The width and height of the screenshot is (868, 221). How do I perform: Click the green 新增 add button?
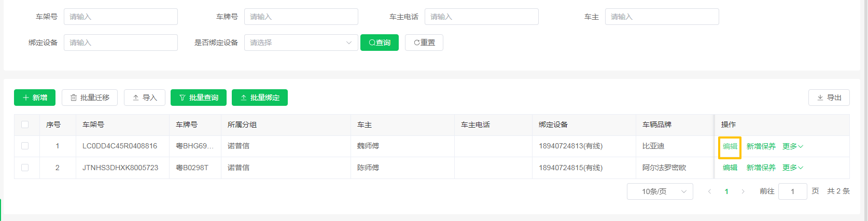pos(35,98)
